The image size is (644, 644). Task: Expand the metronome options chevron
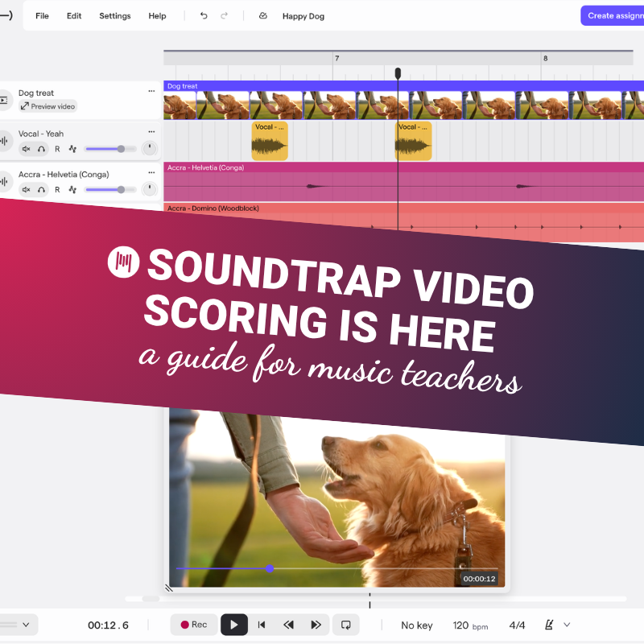(567, 625)
